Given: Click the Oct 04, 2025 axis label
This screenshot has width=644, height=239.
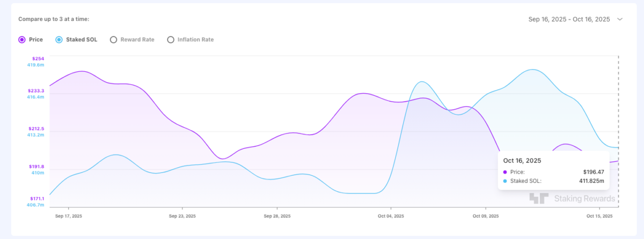Looking at the screenshot, I should pos(391,216).
